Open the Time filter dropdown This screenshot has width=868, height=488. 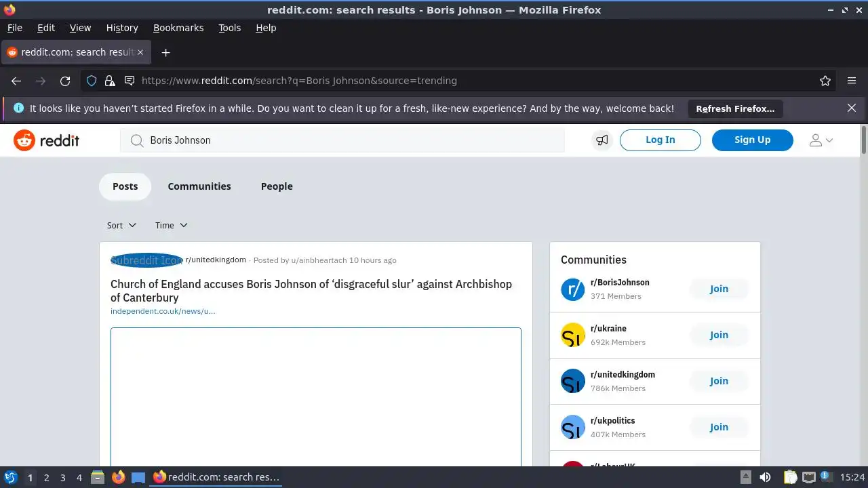(171, 225)
